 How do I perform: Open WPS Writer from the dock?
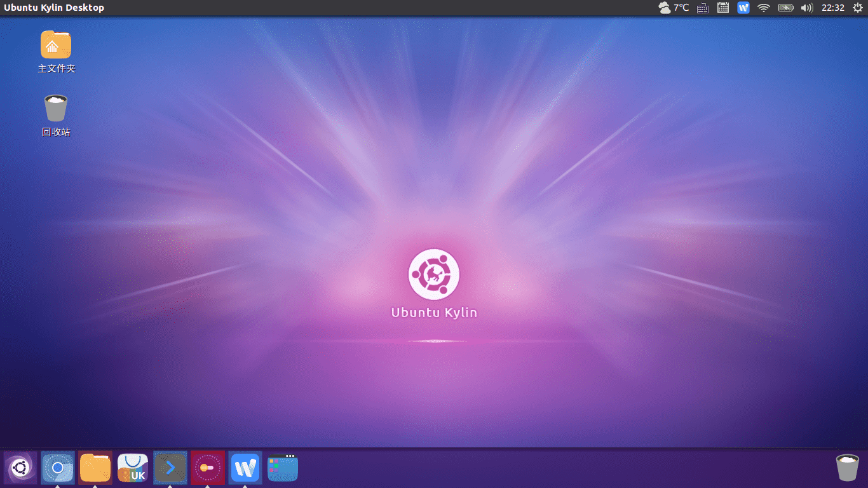[245, 468]
